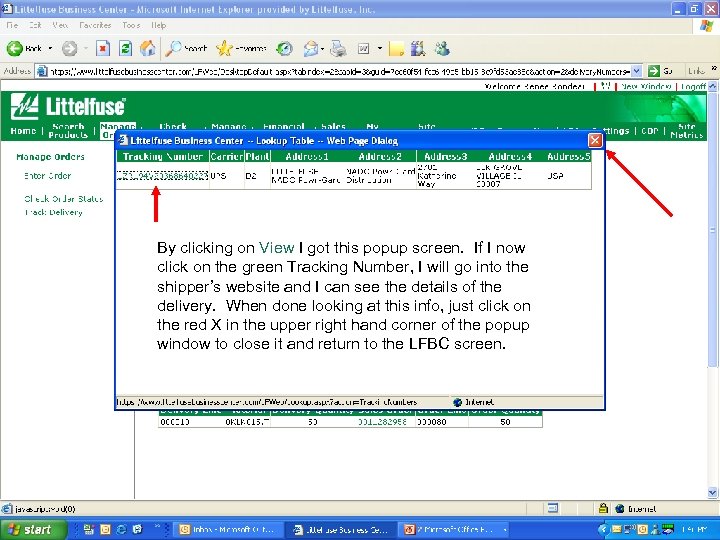Open the Favorites menu
The image size is (720, 540).
point(95,25)
